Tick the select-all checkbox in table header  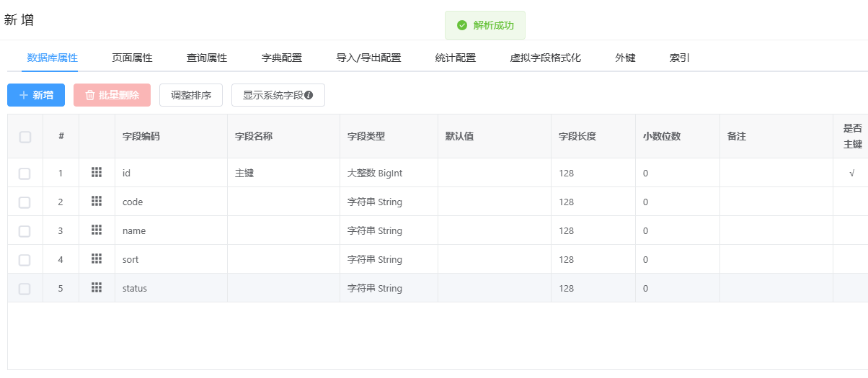(25, 137)
